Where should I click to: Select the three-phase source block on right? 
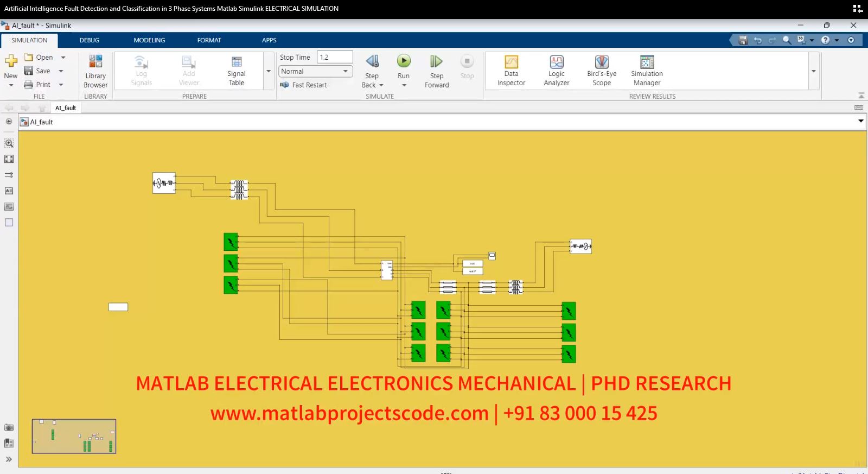(580, 246)
